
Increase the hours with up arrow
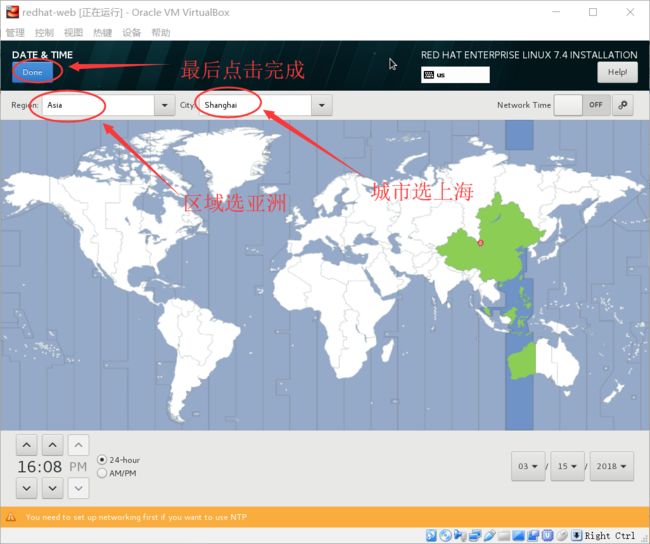point(27,445)
